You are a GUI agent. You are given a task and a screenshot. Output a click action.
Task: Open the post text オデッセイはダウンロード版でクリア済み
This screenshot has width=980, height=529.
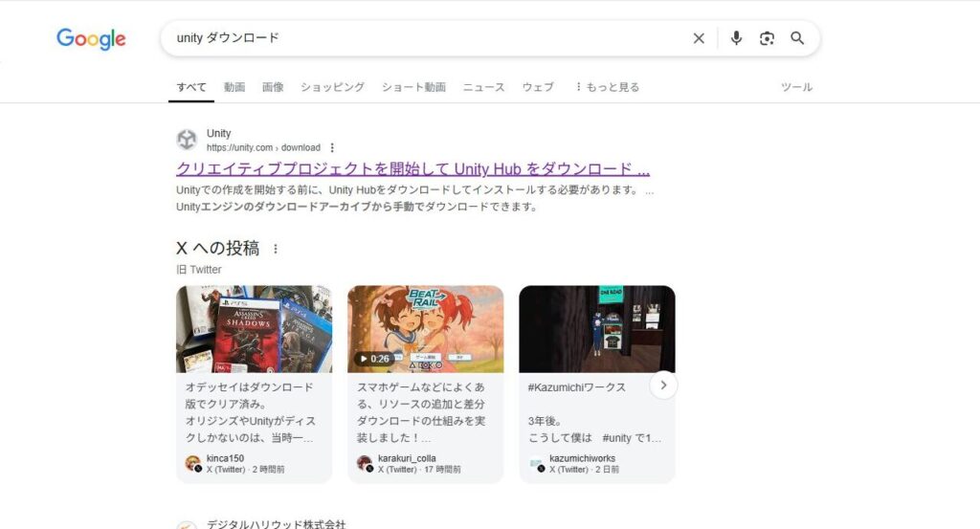pos(250,412)
